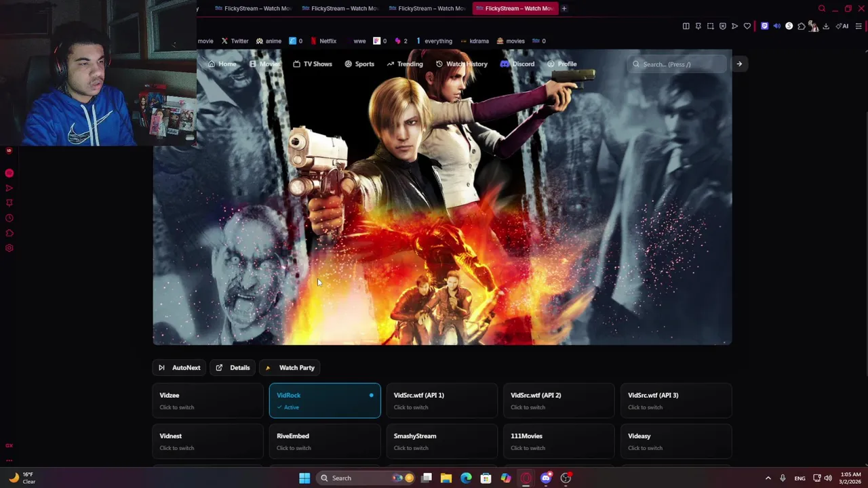Click the heart bookmark icon in address bar
Viewport: 868px width, 488px height.
coord(747,26)
